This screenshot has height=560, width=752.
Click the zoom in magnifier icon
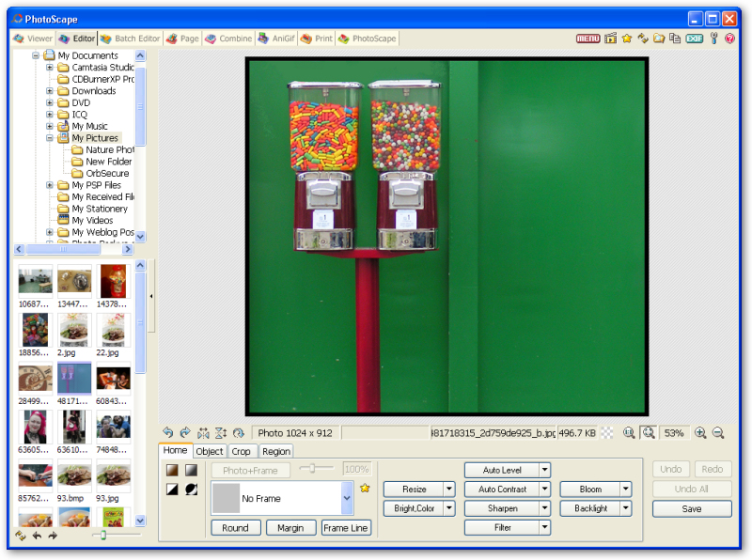pyautogui.click(x=700, y=433)
